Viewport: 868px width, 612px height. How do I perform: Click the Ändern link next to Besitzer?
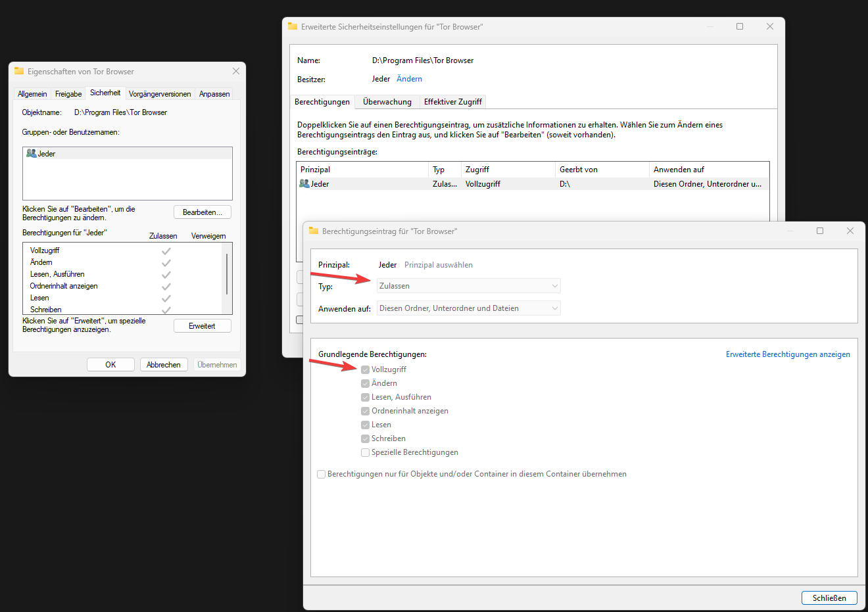point(409,79)
